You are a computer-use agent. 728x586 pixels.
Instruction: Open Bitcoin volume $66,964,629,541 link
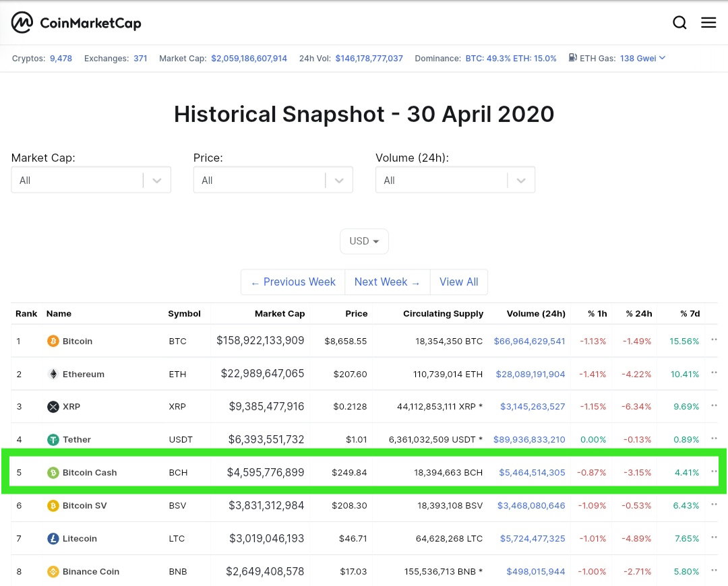pyautogui.click(x=529, y=341)
